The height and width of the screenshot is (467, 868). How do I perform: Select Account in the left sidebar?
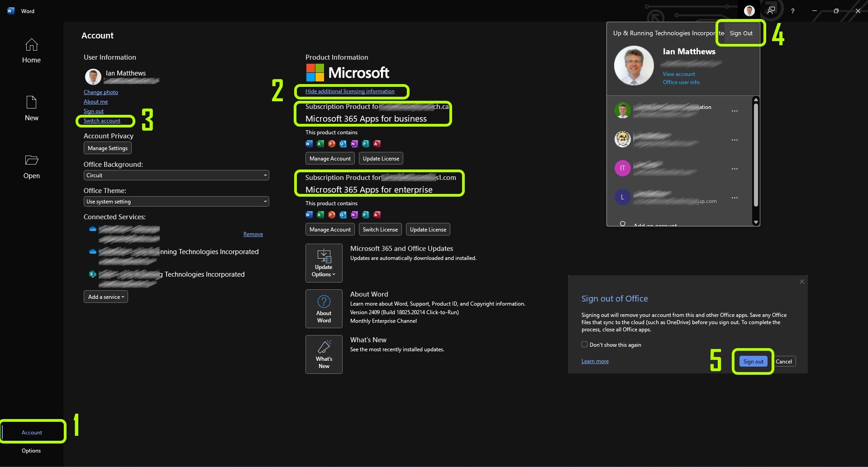pyautogui.click(x=32, y=433)
